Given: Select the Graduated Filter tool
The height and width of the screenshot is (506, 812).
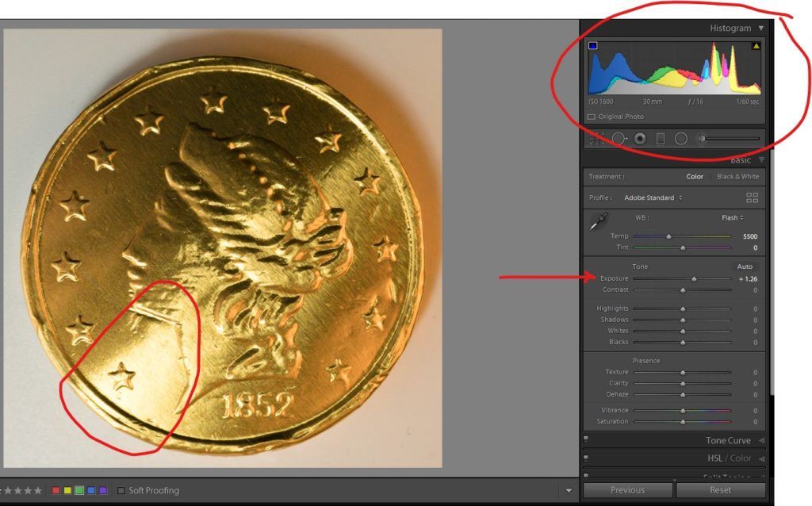Looking at the screenshot, I should tap(661, 139).
